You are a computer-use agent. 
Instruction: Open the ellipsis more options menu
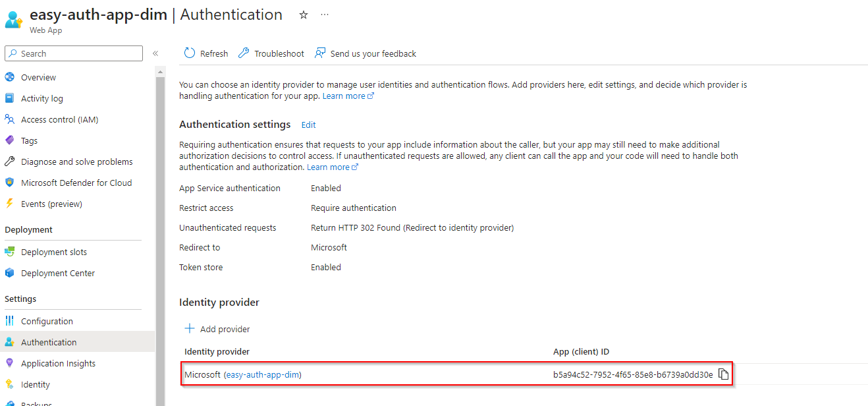tap(325, 14)
